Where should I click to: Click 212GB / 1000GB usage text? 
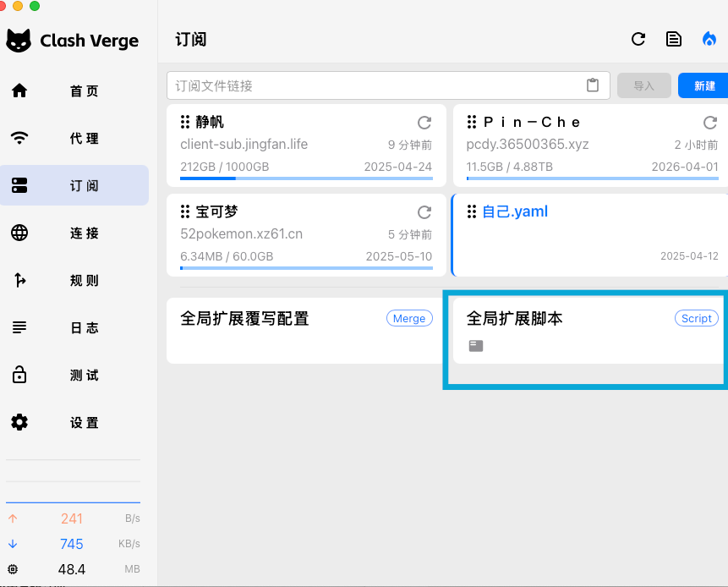pyautogui.click(x=225, y=167)
